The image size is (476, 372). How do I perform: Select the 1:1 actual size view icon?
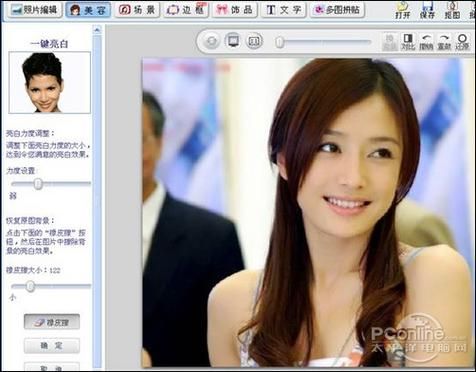(254, 41)
